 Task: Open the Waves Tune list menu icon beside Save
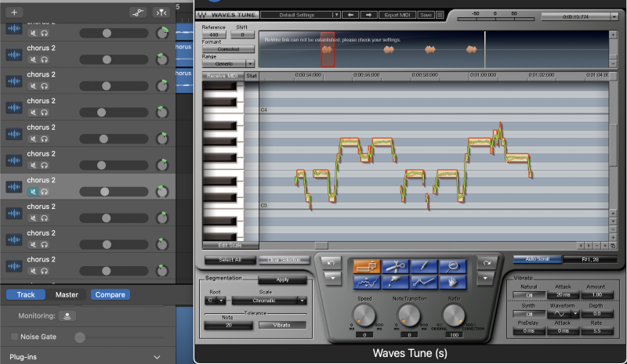440,15
